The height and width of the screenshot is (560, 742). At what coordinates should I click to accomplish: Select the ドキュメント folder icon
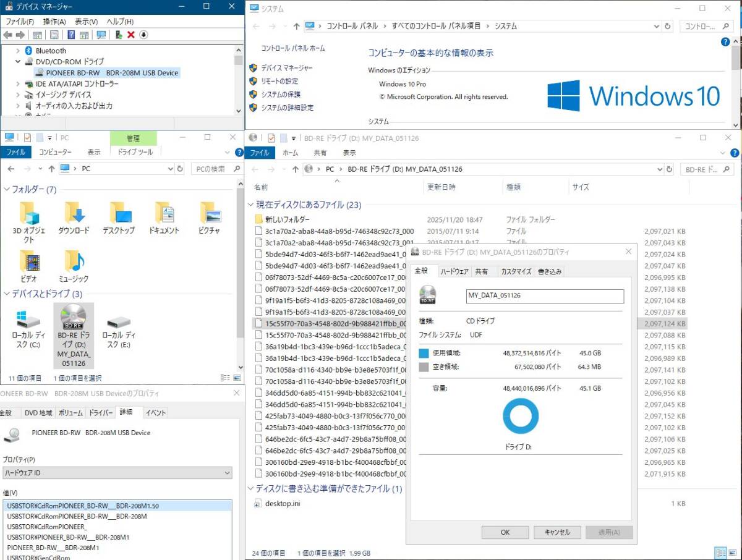164,218
